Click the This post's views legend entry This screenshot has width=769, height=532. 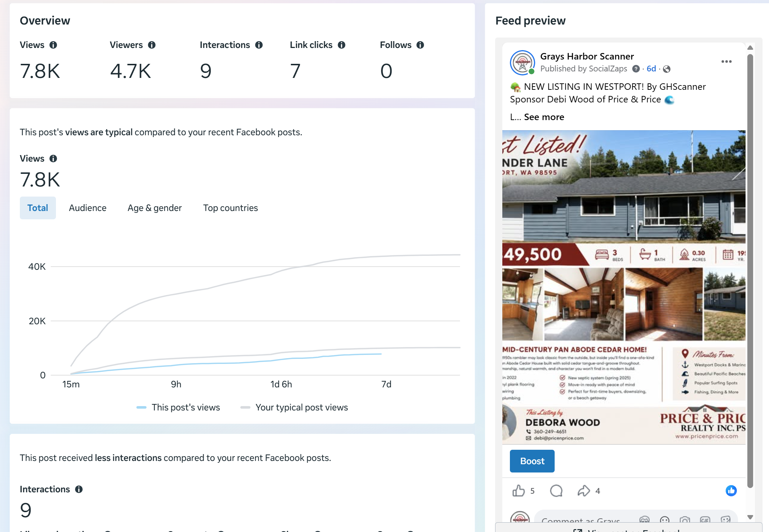pos(178,408)
